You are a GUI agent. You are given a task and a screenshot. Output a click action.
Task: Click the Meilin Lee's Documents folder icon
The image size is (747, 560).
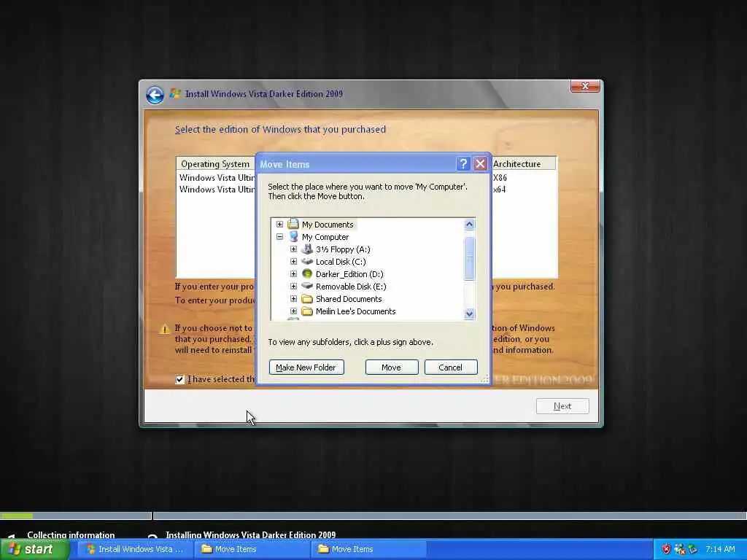coord(307,311)
